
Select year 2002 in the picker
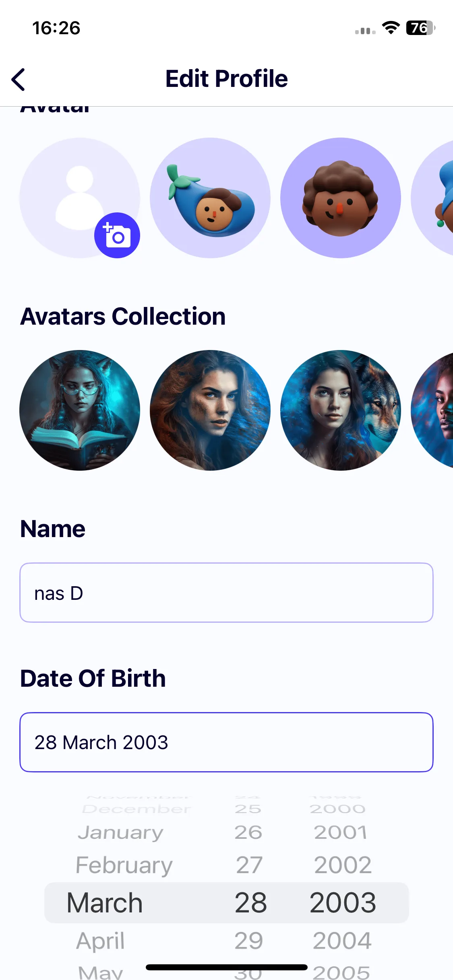point(343,865)
